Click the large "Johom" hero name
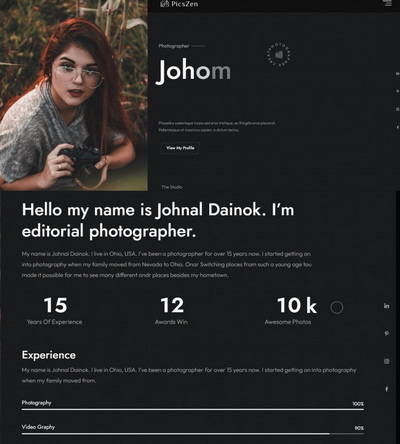The height and width of the screenshot is (444, 400). pyautogui.click(x=193, y=71)
